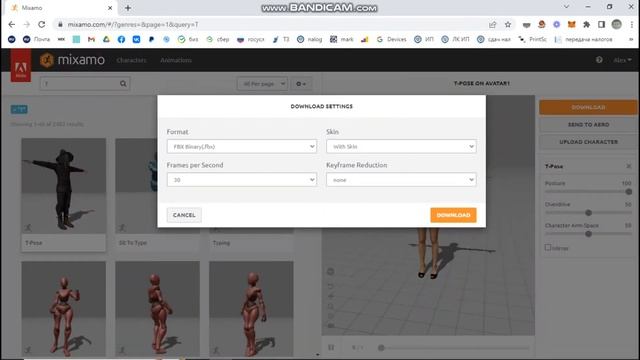Pause the animation playback
The image size is (640, 360).
(331, 347)
